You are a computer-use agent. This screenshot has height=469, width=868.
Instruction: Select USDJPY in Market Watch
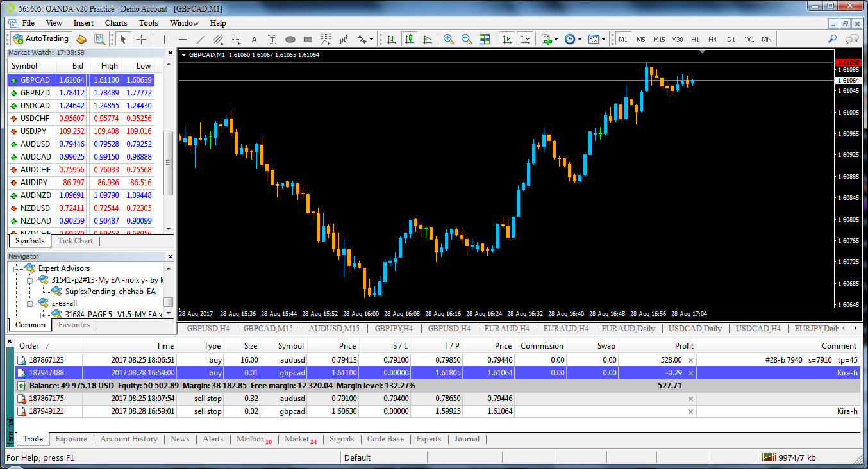pos(35,131)
